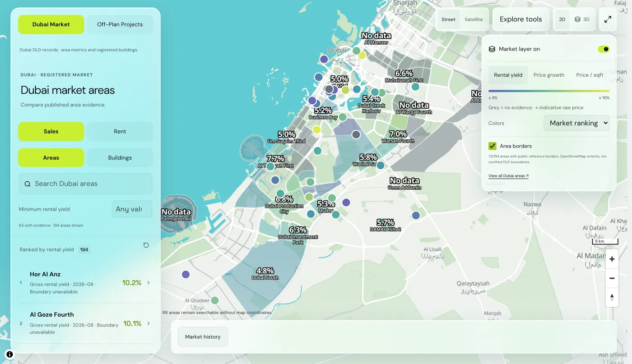Uncheck the Area borders checkbox

[493, 146]
